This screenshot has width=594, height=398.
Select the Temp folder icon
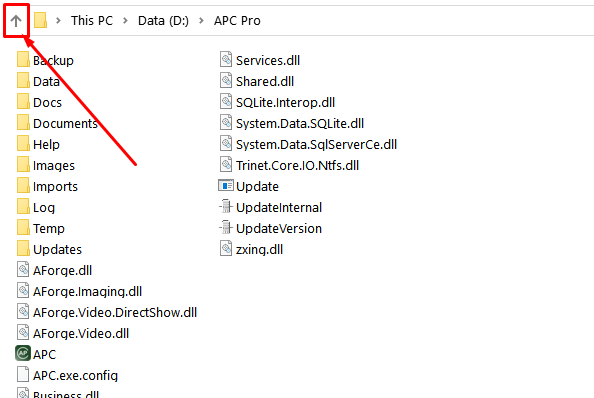point(23,228)
